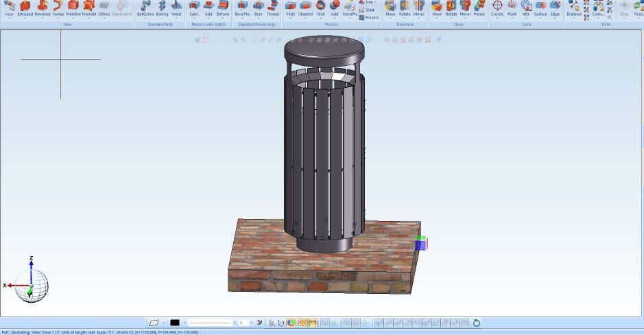Open the BoltScrew standard part tool
The height and width of the screenshot is (335, 644).
(145, 8)
